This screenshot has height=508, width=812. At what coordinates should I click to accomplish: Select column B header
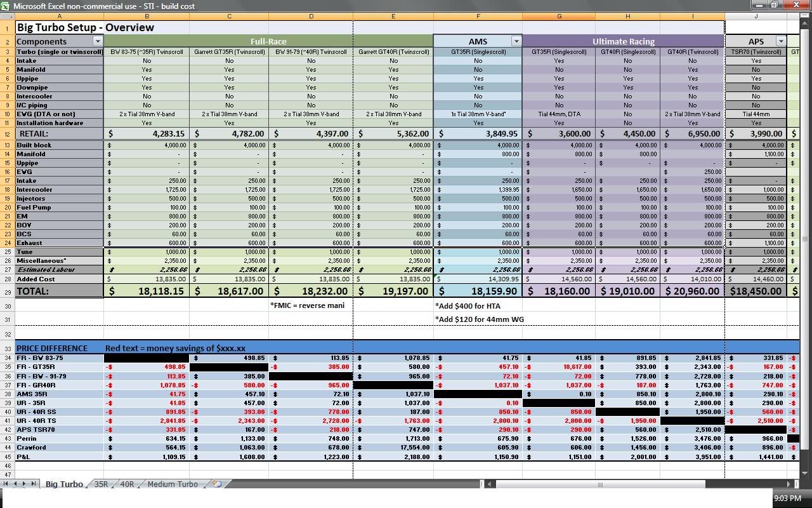click(147, 17)
